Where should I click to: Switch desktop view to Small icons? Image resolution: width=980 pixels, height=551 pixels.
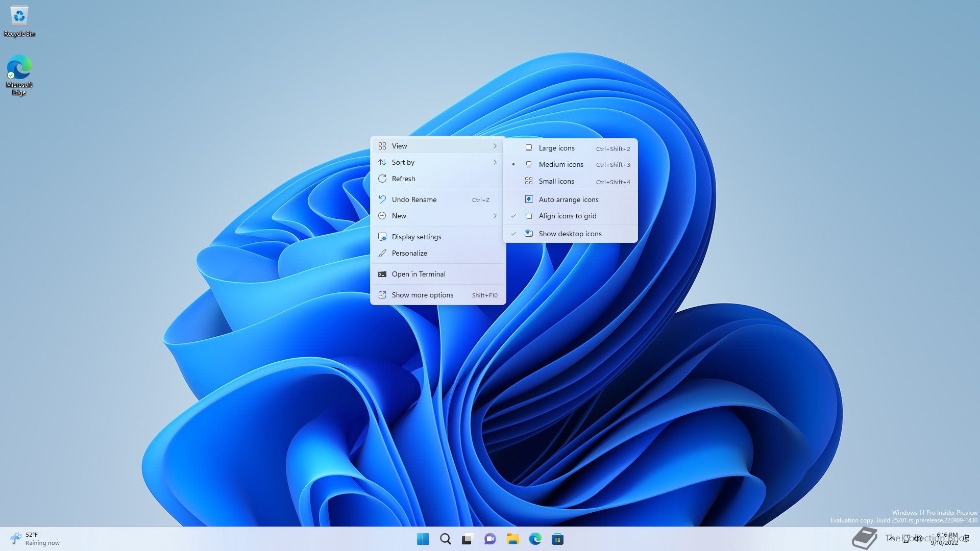[x=570, y=181]
